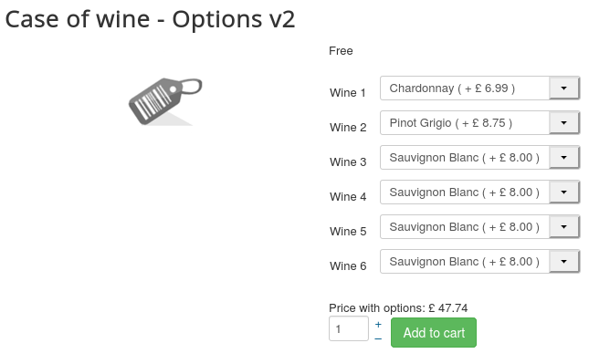Open the Wine 5 dropdown arrow
589x364 pixels.
(563, 226)
